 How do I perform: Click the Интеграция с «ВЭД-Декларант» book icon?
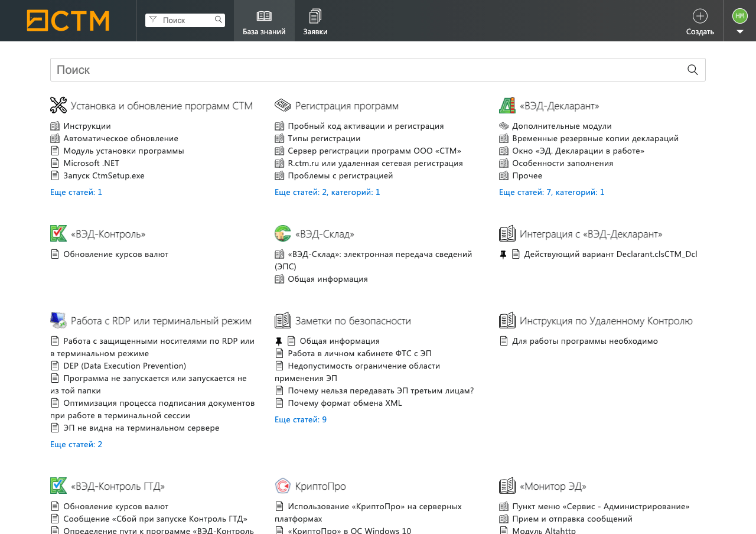coord(507,233)
